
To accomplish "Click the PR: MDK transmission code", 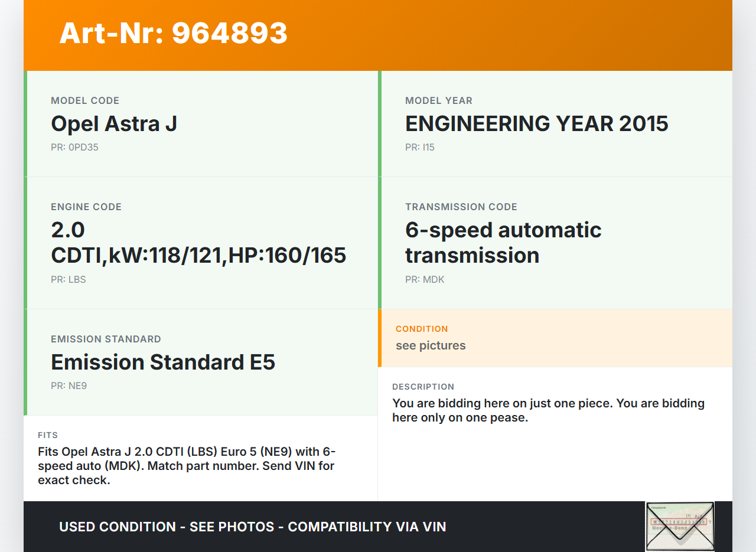I will coord(424,280).
